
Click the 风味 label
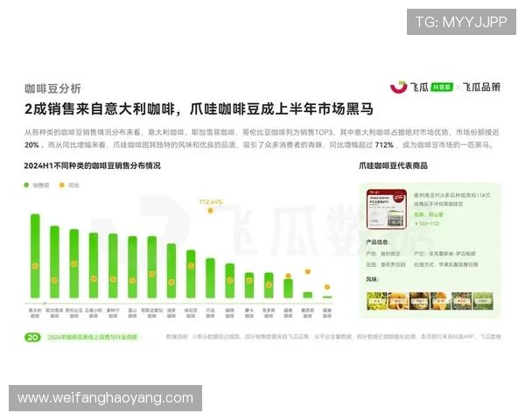[373, 279]
